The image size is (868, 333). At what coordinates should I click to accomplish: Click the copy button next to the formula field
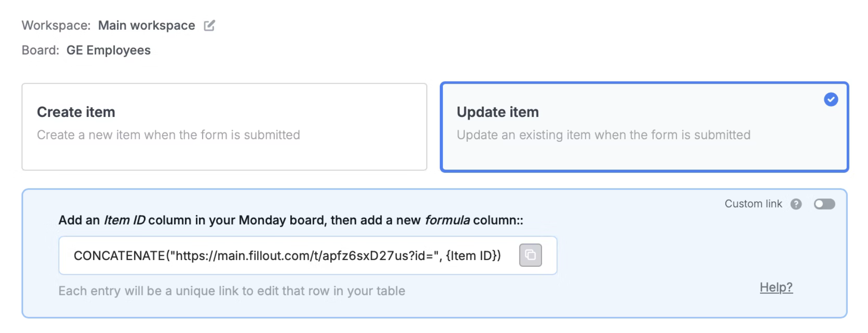[530, 255]
